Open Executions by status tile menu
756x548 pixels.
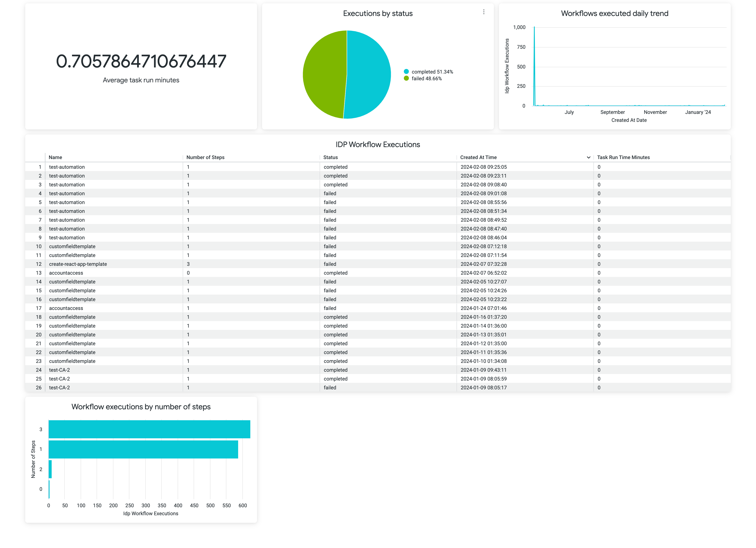pyautogui.click(x=484, y=12)
